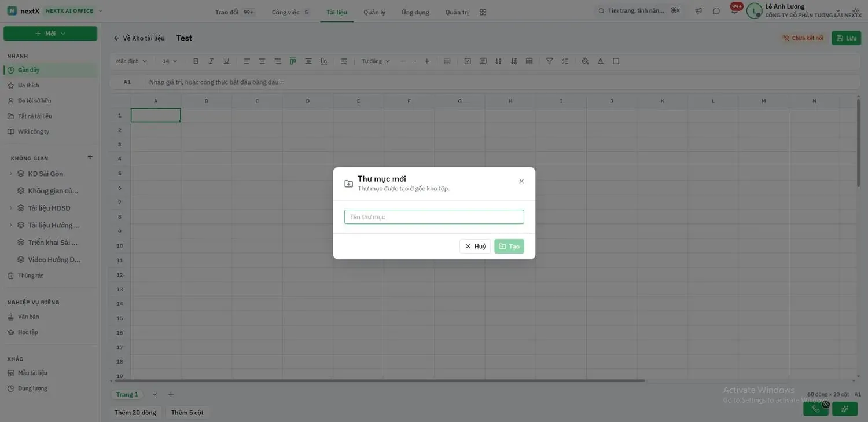
Task: Open the text color picker
Action: point(601,61)
